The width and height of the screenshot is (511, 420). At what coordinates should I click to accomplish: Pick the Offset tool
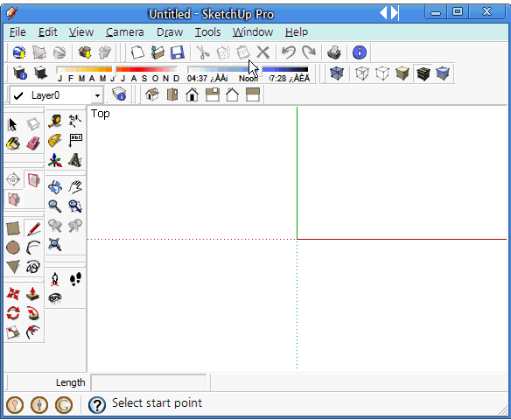[33, 332]
